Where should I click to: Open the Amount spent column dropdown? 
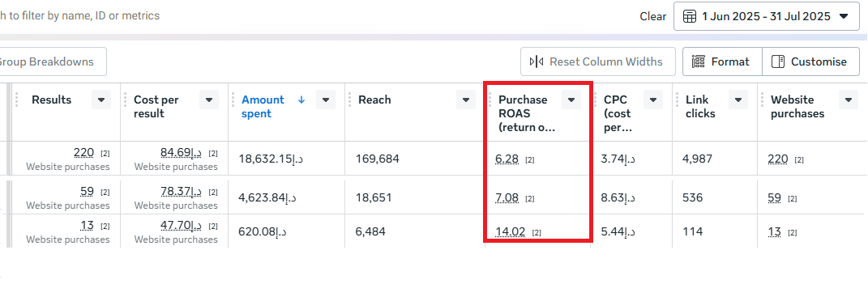pos(326,100)
